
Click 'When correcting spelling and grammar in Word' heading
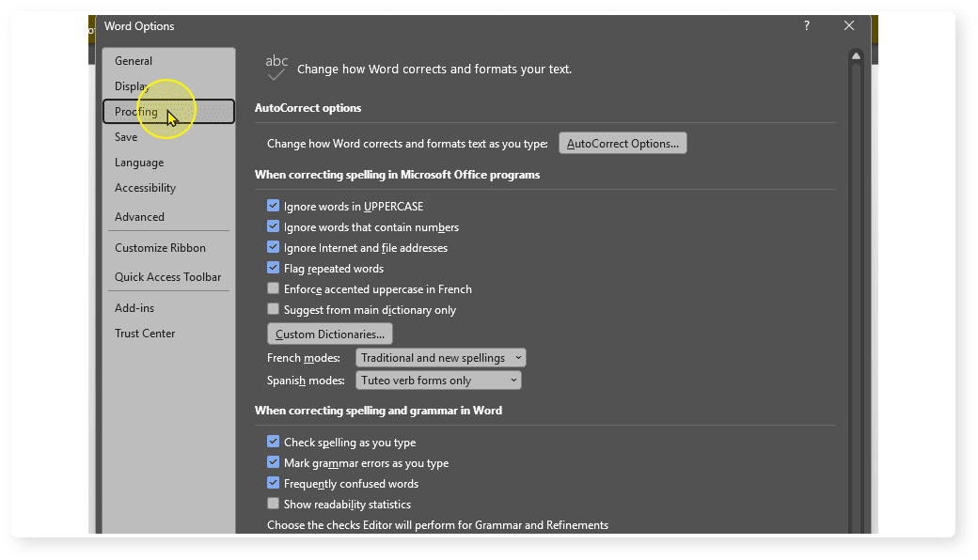pos(378,411)
